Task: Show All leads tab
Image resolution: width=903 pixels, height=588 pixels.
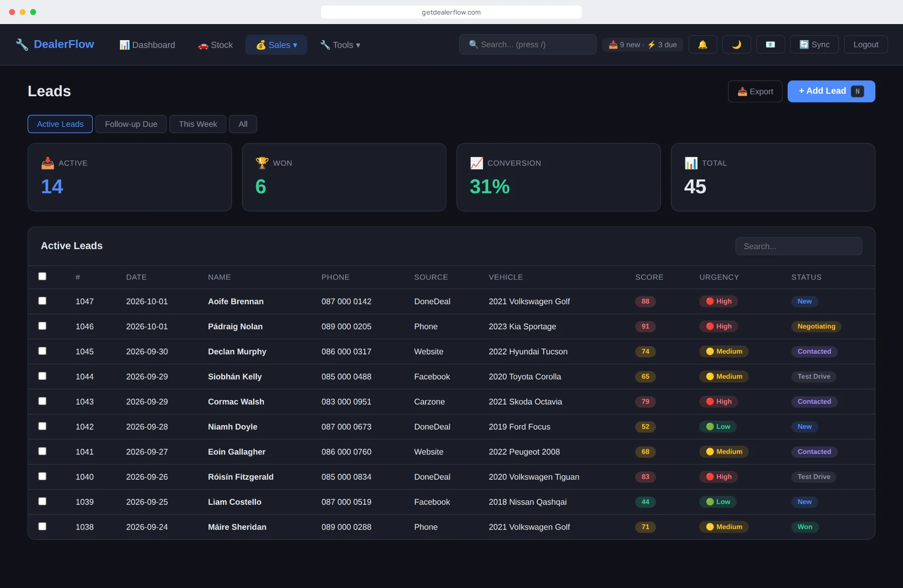Action: [243, 124]
